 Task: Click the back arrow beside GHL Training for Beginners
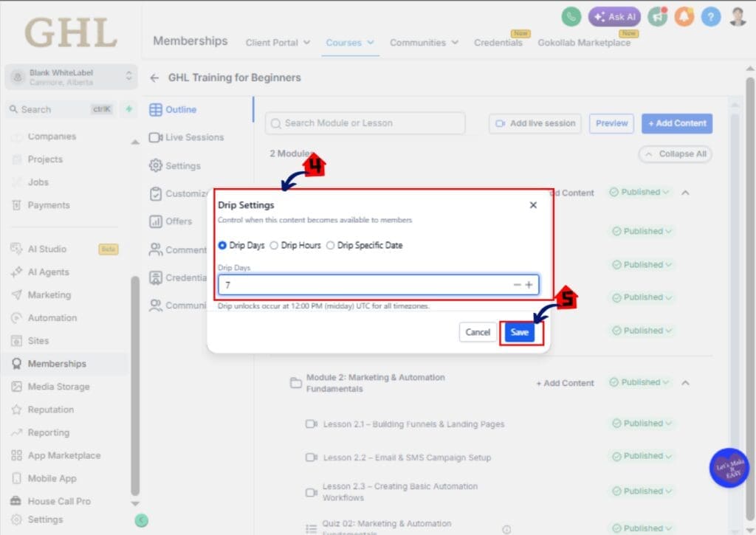(x=154, y=77)
